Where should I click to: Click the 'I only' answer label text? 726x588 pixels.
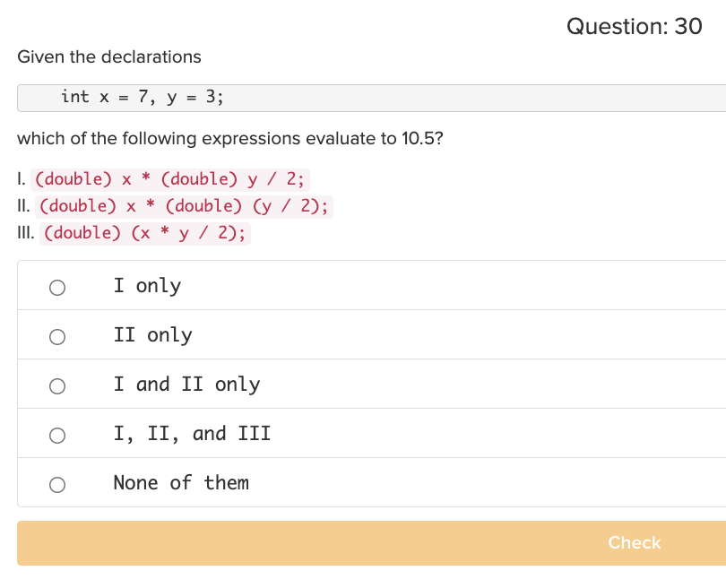147,286
